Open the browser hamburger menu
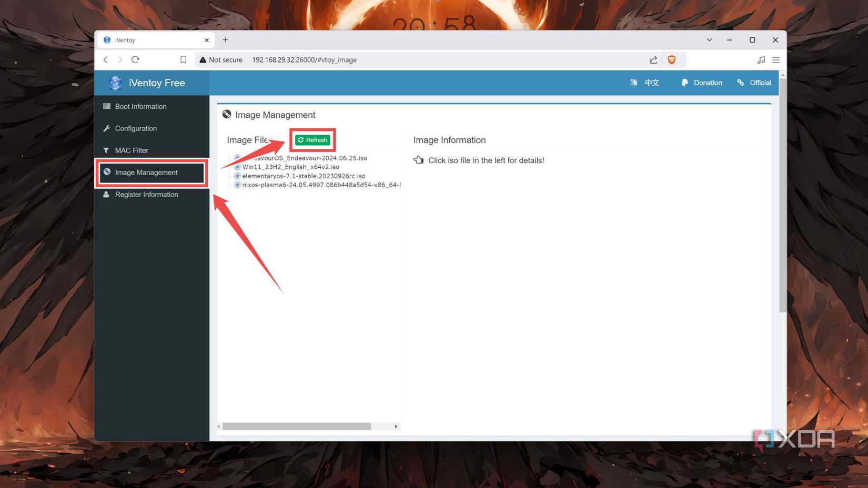The width and height of the screenshot is (868, 488). (x=776, y=60)
